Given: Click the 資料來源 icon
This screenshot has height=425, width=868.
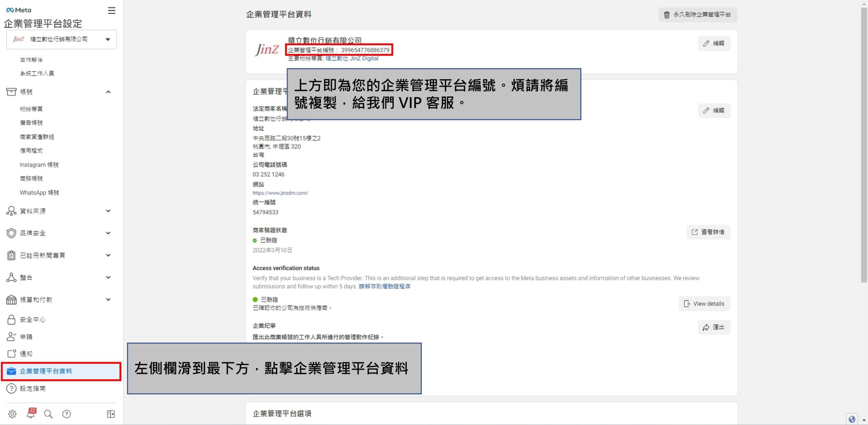Looking at the screenshot, I should coord(11,211).
